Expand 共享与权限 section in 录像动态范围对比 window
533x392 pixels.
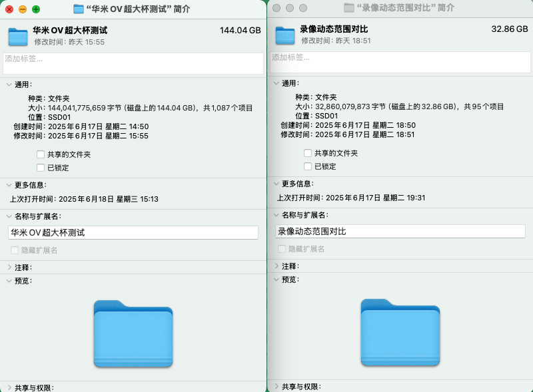tap(276, 386)
